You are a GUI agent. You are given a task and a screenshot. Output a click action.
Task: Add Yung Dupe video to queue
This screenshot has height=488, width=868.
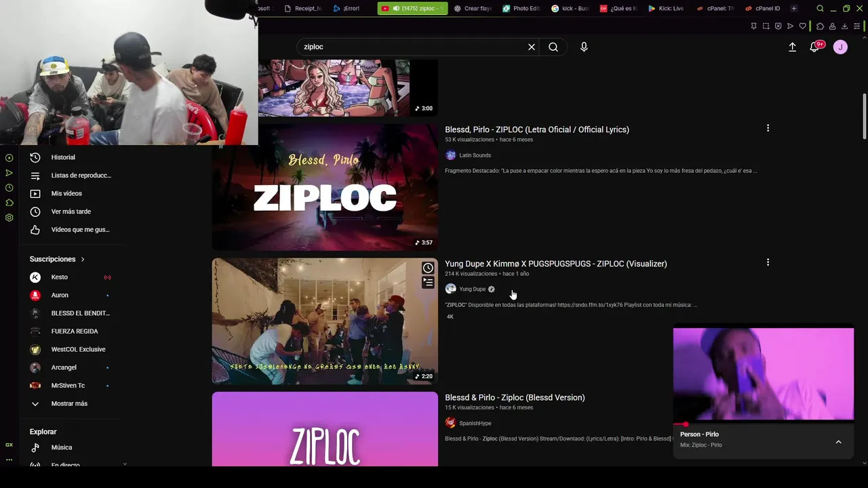[428, 283]
